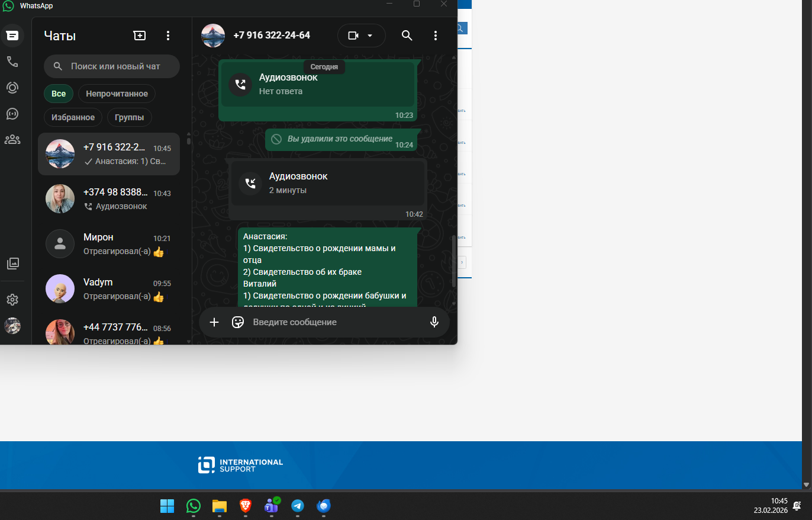Viewport: 812px width, 520px height.
Task: Search within the conversation using the magnifier icon
Action: [x=407, y=36]
